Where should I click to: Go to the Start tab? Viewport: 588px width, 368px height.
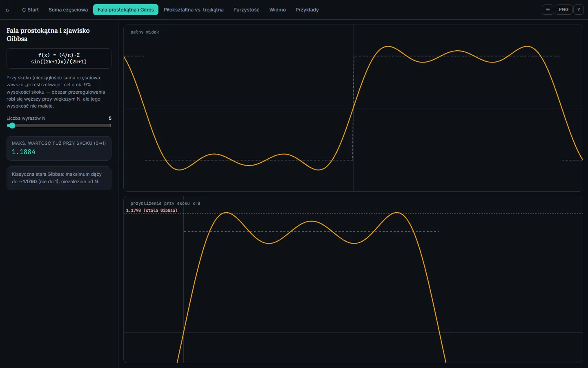[31, 10]
